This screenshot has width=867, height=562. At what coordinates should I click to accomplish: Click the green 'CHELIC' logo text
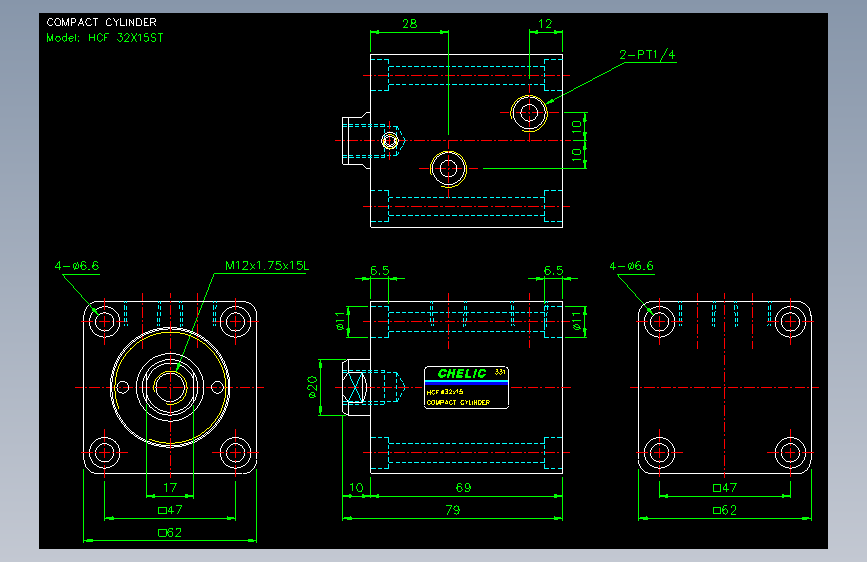click(x=462, y=373)
